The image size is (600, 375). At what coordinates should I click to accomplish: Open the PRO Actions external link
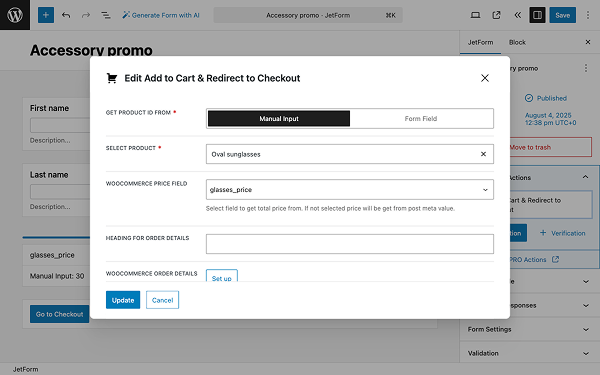[534, 259]
